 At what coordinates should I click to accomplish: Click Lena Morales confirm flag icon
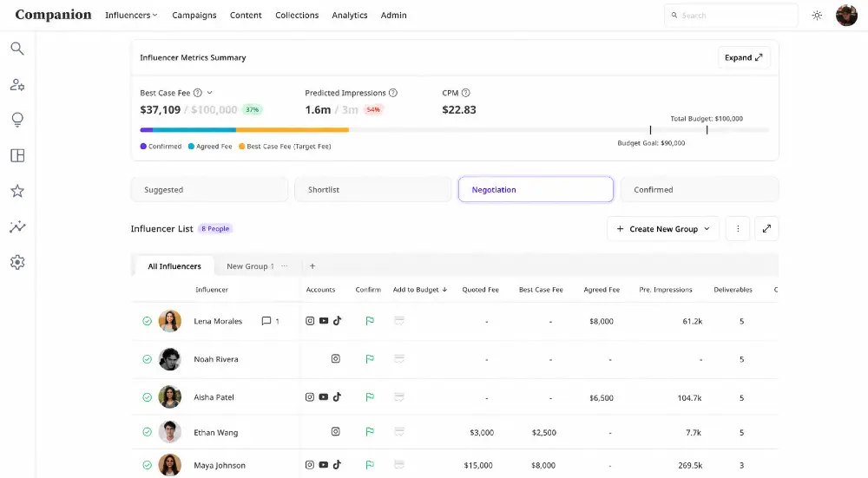tap(370, 321)
